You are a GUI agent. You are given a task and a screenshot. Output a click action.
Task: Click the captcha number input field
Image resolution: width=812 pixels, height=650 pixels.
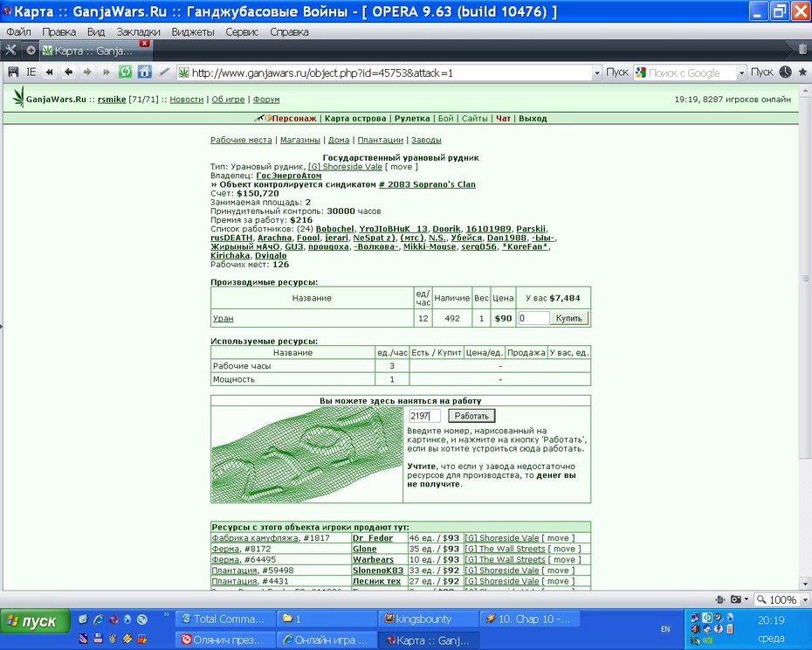click(x=424, y=416)
